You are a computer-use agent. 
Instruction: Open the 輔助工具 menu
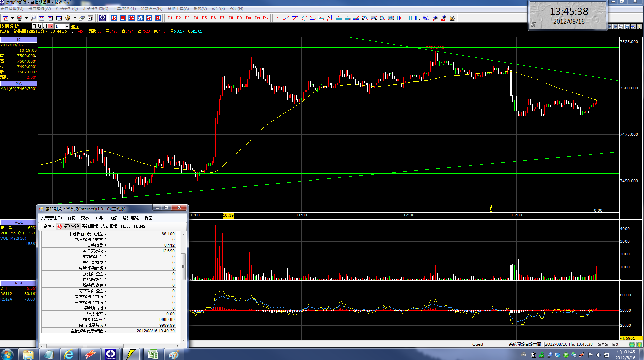178,9
